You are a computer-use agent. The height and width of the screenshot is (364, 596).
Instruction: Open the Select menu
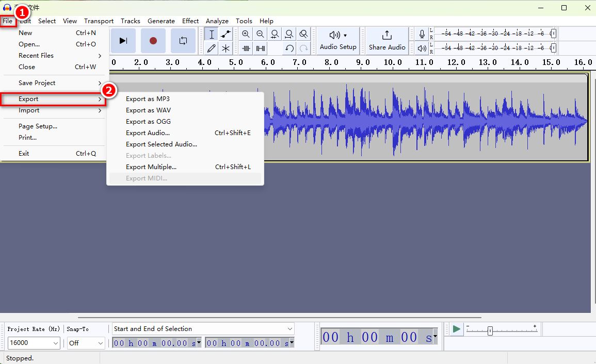click(47, 21)
